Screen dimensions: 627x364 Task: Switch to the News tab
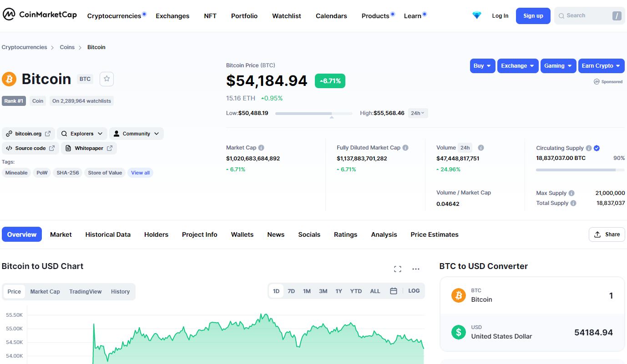coord(276,234)
